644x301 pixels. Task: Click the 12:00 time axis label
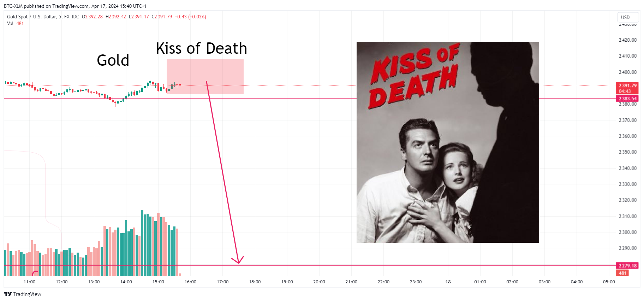click(62, 282)
